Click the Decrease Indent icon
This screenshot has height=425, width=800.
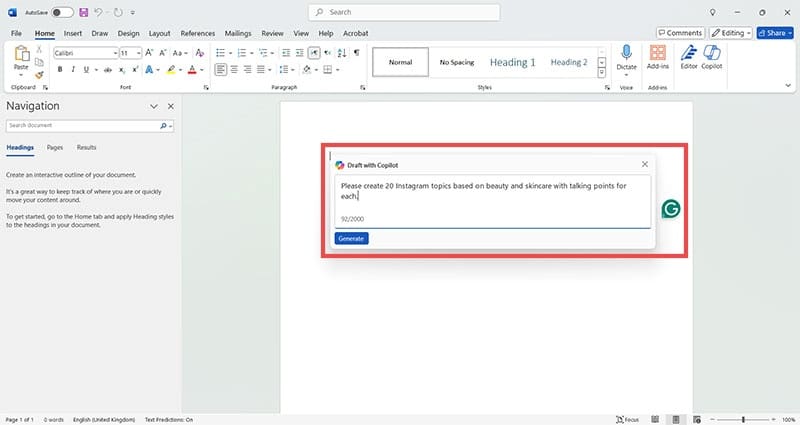pos(286,53)
